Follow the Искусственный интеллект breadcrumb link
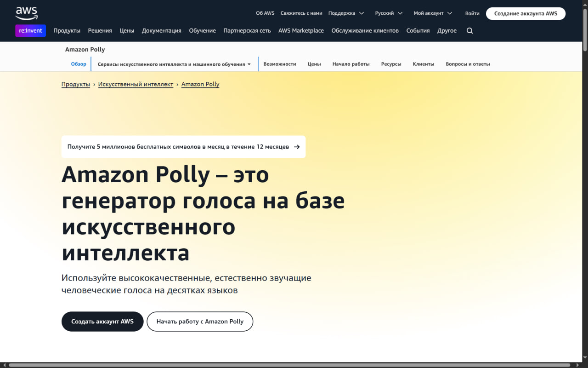The width and height of the screenshot is (588, 368). [136, 84]
